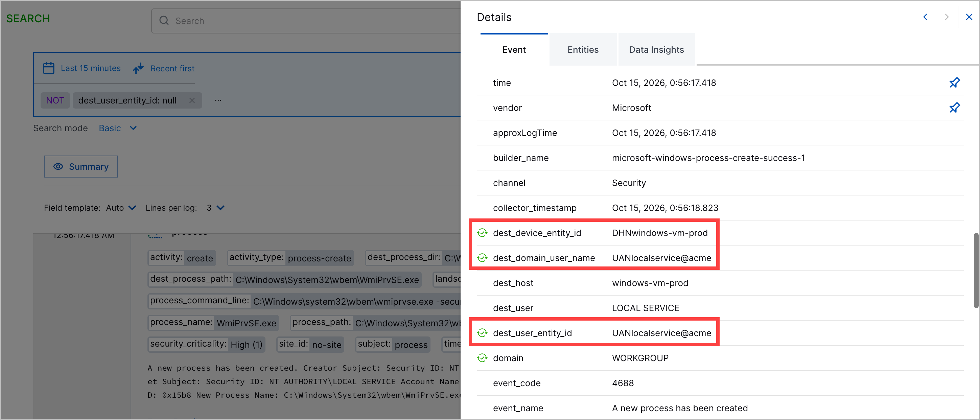Go to previous event details
Viewport: 980px width, 420px height.
(x=925, y=17)
